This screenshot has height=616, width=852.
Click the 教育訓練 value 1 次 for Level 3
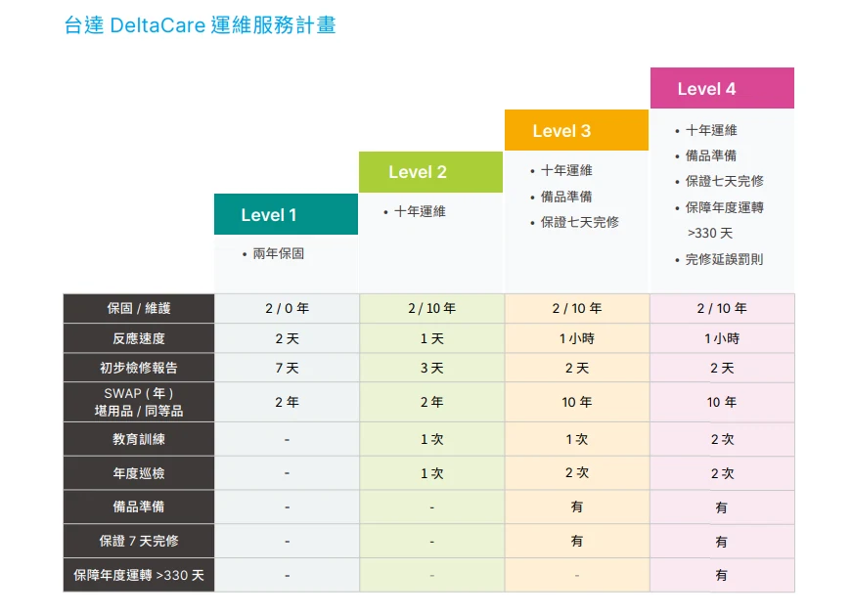point(577,439)
